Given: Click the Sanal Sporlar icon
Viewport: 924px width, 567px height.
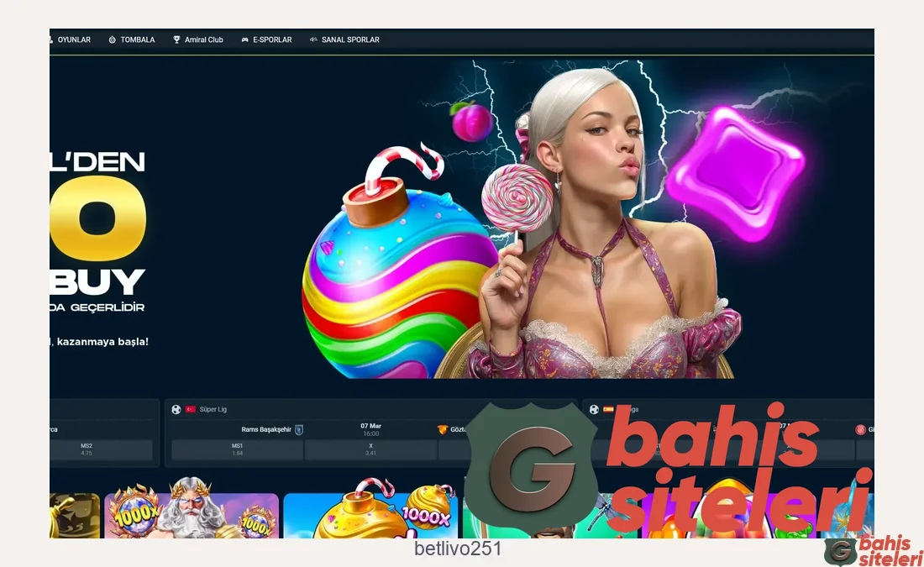Looking at the screenshot, I should pos(313,39).
